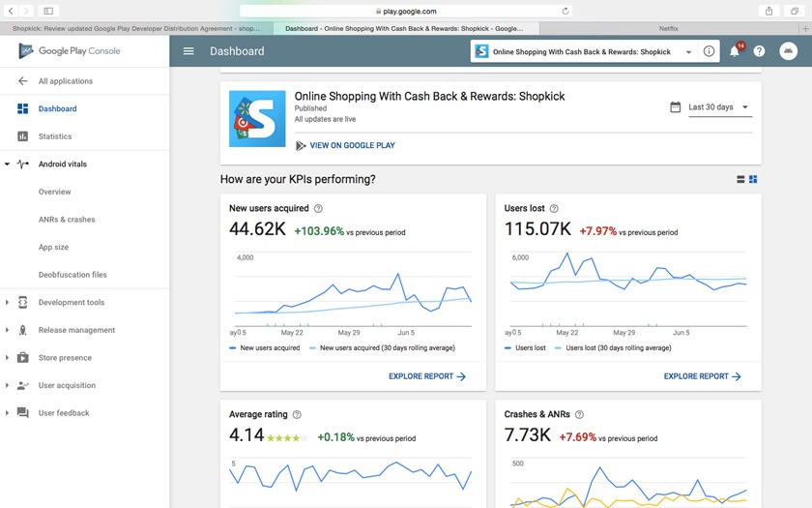
Task: Click the 4.14 average rating value
Action: [246, 434]
